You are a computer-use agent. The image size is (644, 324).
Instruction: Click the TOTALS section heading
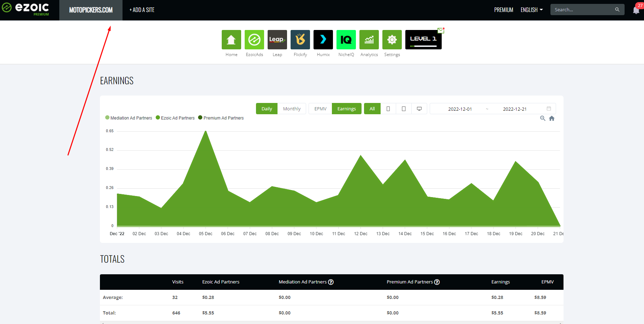click(x=112, y=259)
